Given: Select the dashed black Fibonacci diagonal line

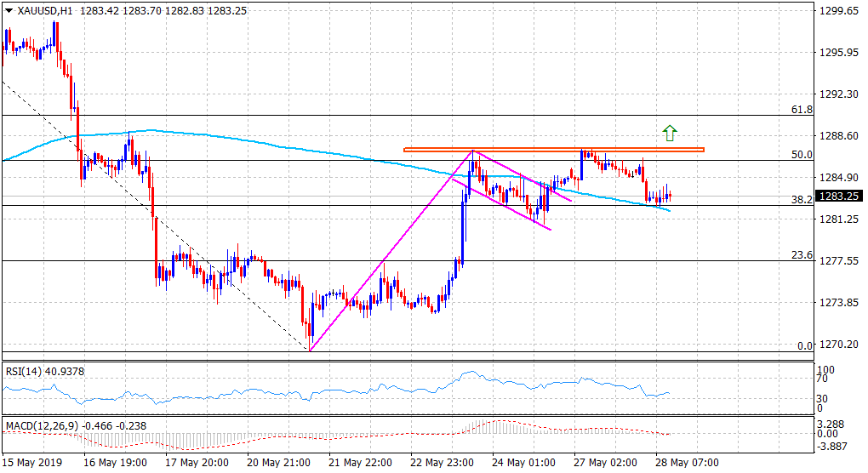Looking at the screenshot, I should [153, 213].
